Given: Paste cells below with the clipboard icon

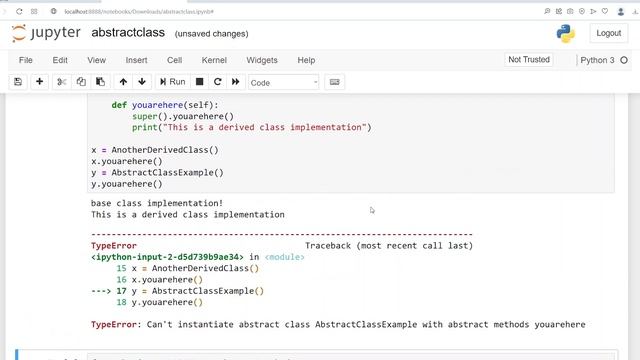Looking at the screenshot, I should pyautogui.click(x=100, y=82).
